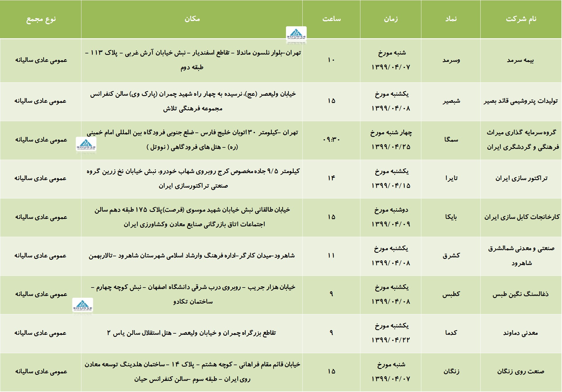
Task: Click date ۱۳۹۹/۰۴/۲۲ in کدما row
Action: pyautogui.click(x=391, y=340)
